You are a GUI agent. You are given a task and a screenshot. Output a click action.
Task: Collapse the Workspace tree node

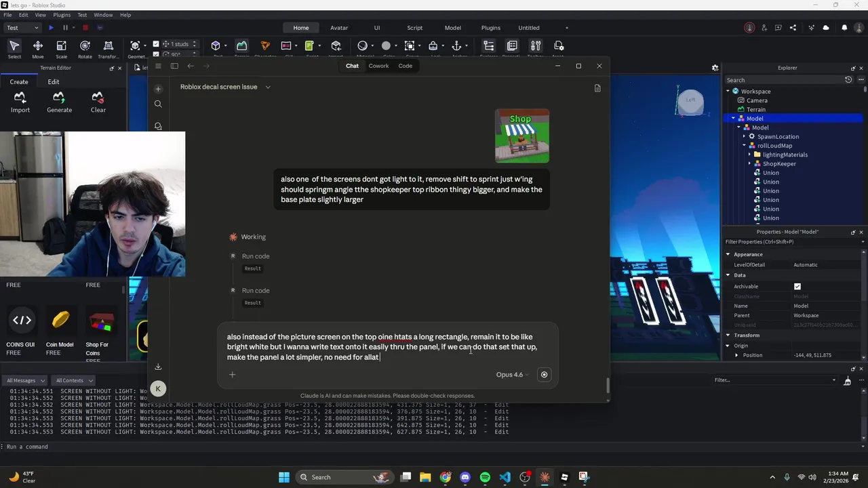click(728, 91)
